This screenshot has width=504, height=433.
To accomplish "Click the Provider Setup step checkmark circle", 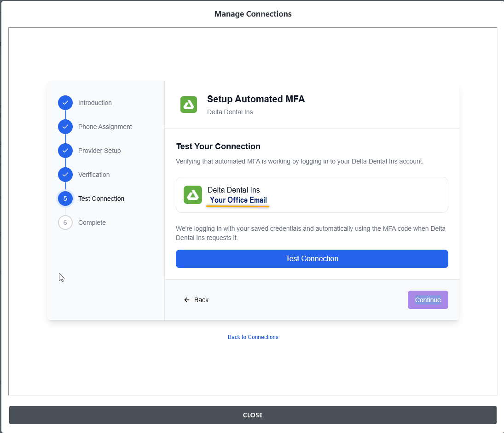I will click(65, 151).
